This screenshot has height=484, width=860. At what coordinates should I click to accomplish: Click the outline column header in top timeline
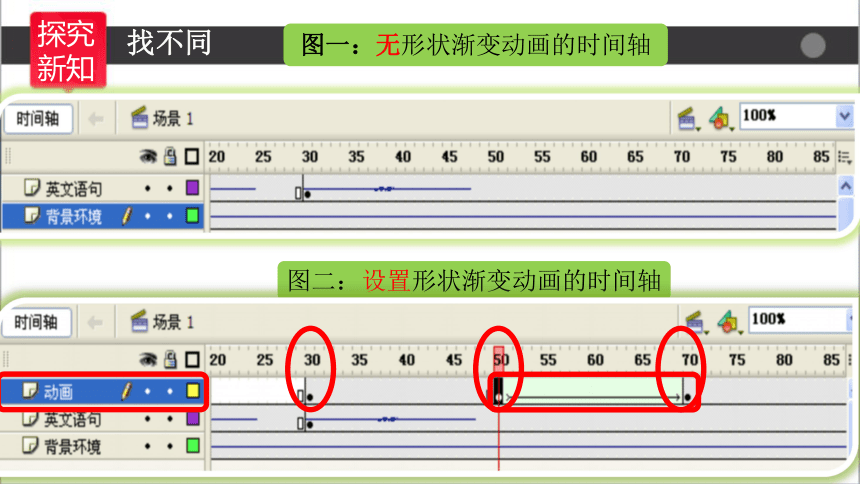point(192,157)
